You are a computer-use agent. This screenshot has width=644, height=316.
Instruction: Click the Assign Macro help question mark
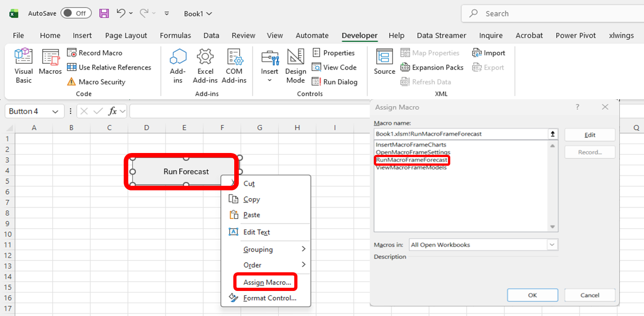pos(578,107)
